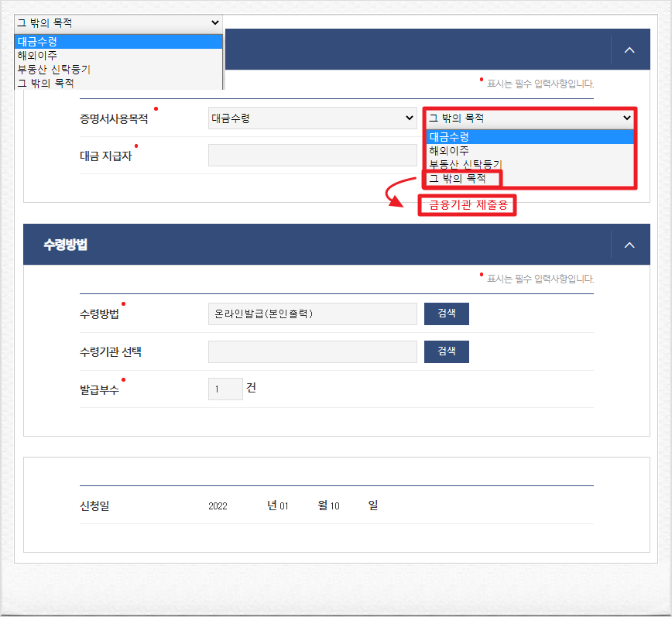This screenshot has height=617, width=672.
Task: Click 검색 button next to 수령기관 선택
Action: pyautogui.click(x=447, y=351)
